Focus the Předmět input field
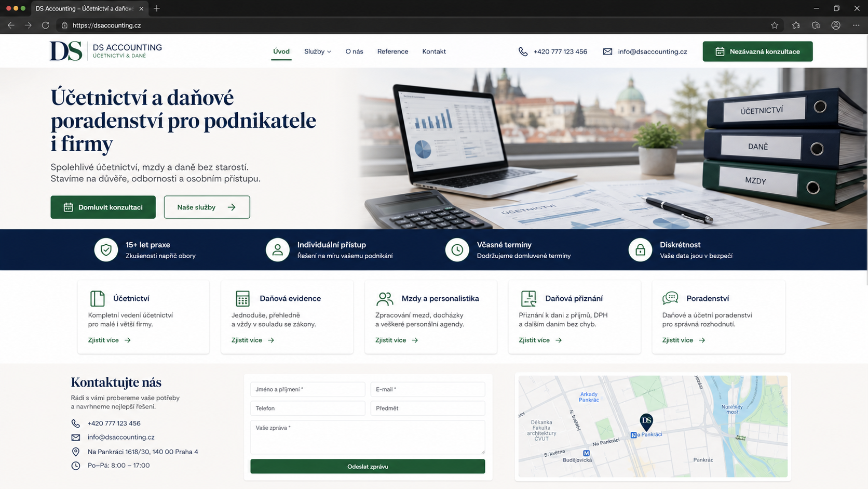 coord(427,408)
